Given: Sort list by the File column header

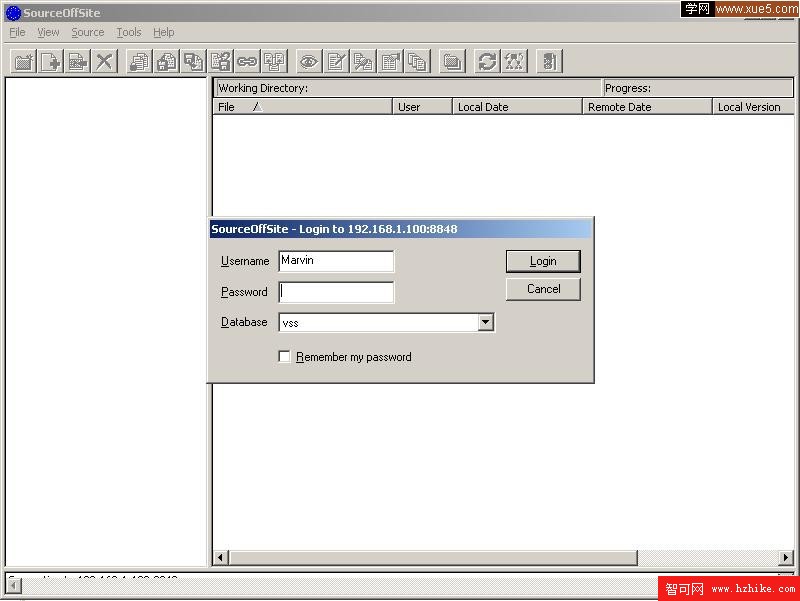Looking at the screenshot, I should (303, 107).
